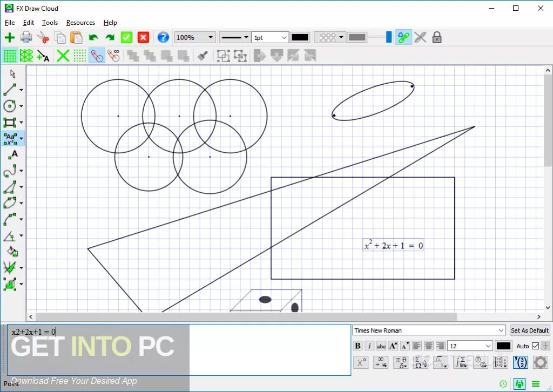Click the gear settings icon in equation panel
Screen dimensions: 553x392
pyautogui.click(x=540, y=362)
